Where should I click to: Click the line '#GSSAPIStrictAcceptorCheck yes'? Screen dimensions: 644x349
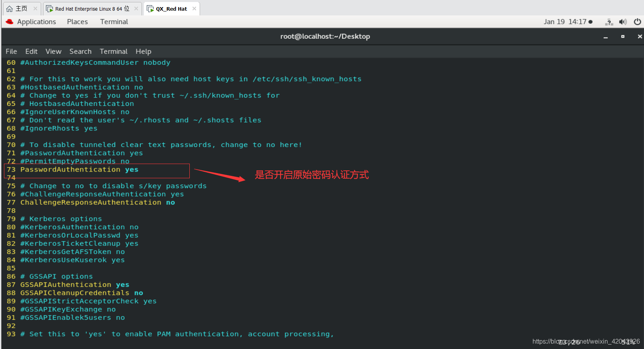pos(89,301)
